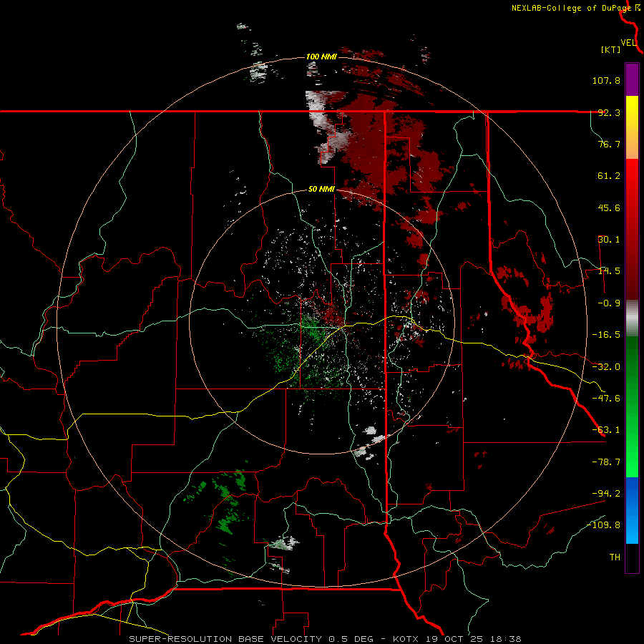Click the 14.5 velocity scale value
Viewport: 644px width, 644px height.
pos(609,271)
